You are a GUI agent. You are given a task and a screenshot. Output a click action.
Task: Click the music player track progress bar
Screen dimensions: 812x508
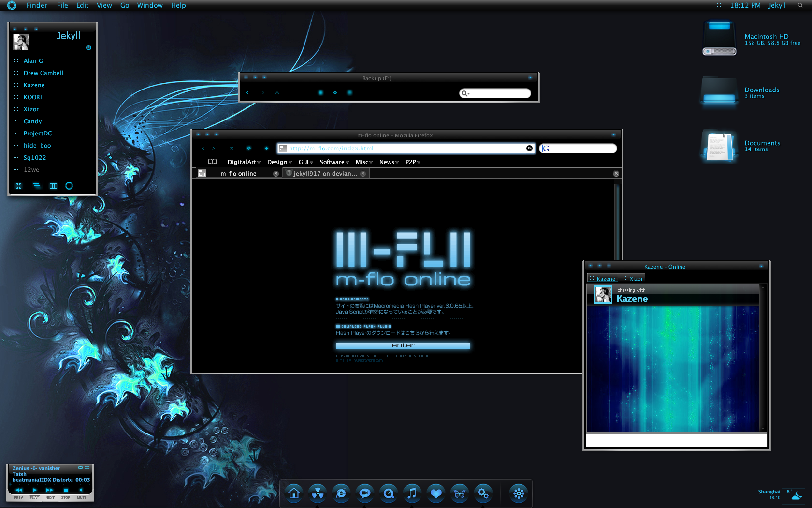[50, 485]
